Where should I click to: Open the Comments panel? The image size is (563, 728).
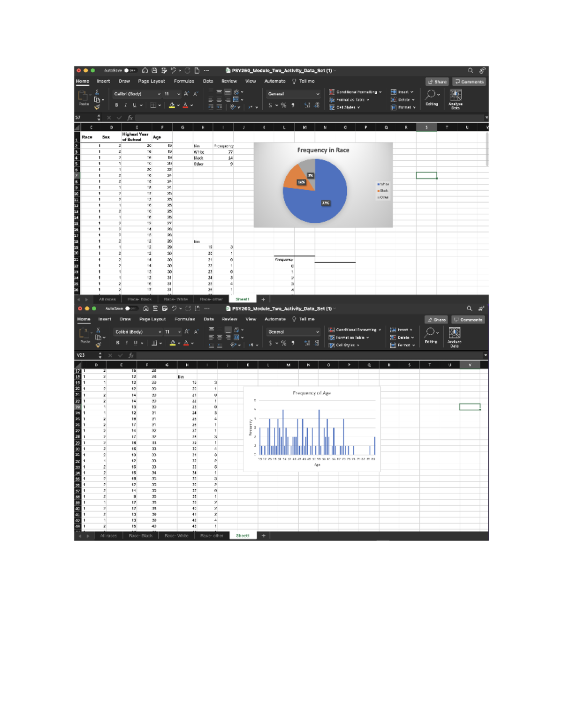point(469,81)
